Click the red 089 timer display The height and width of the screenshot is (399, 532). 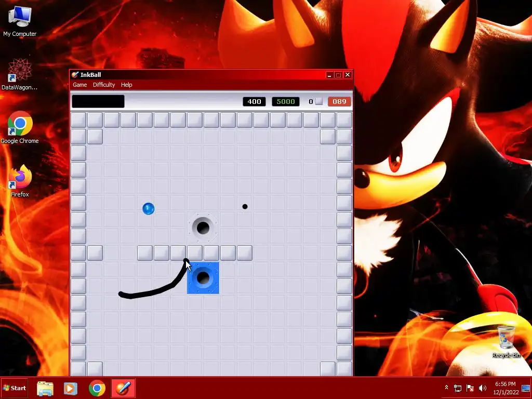tap(339, 101)
